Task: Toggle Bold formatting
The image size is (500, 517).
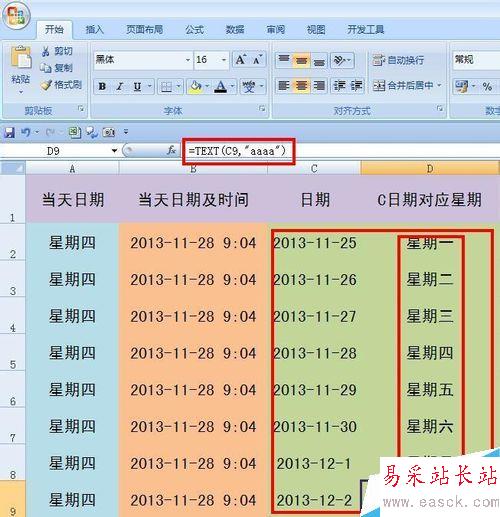Action: (102, 87)
